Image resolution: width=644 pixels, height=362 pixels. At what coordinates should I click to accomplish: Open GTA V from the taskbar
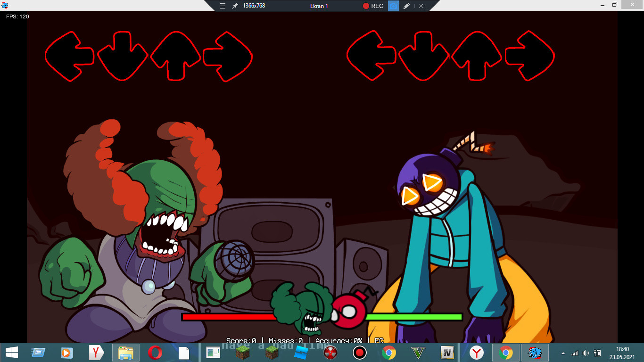click(x=418, y=353)
